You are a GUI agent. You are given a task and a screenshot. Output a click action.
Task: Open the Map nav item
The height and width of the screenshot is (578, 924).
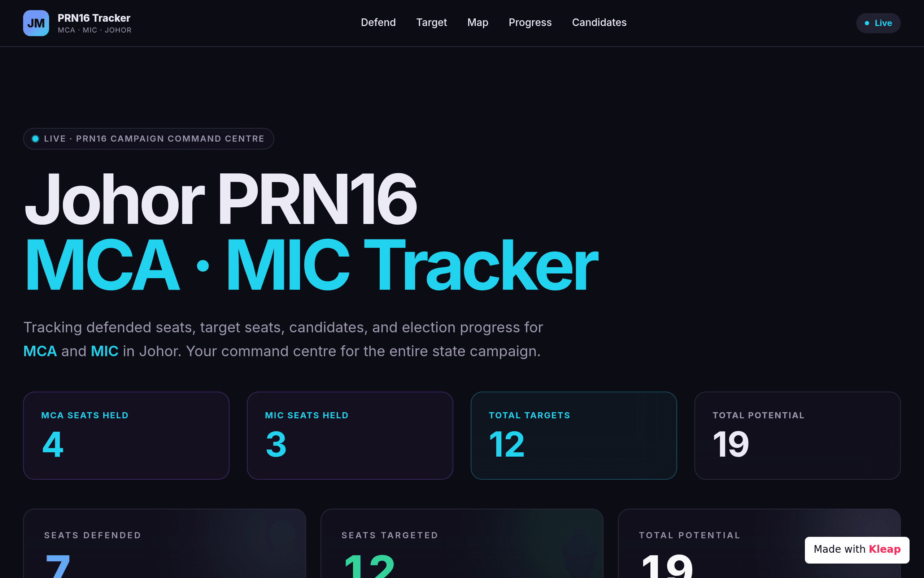pyautogui.click(x=478, y=22)
